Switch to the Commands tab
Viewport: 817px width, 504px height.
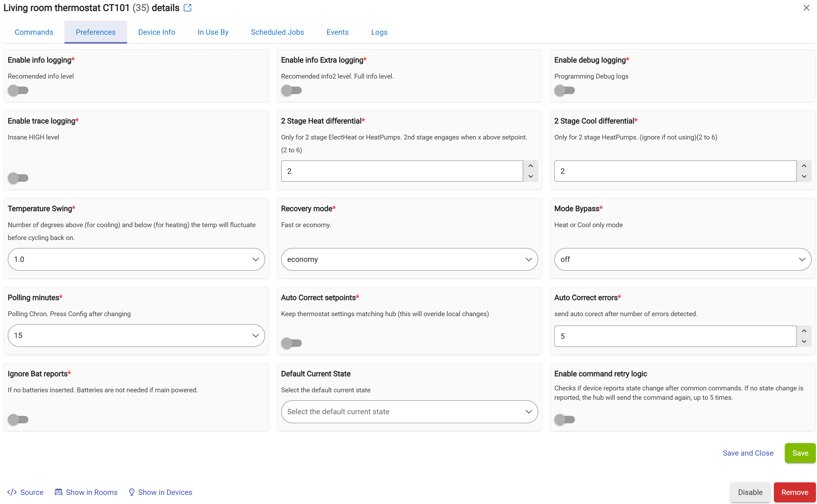tap(34, 32)
